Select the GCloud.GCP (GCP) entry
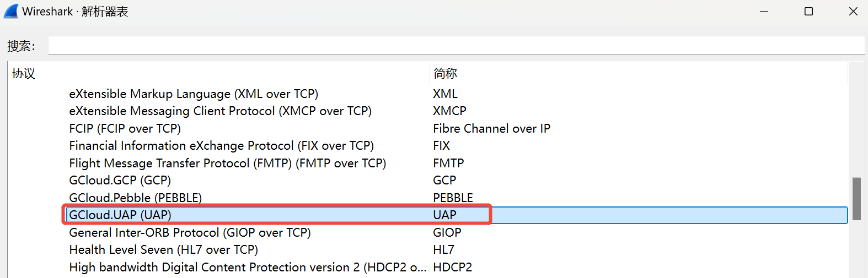Screen dimensions: 868x278 coord(120,181)
